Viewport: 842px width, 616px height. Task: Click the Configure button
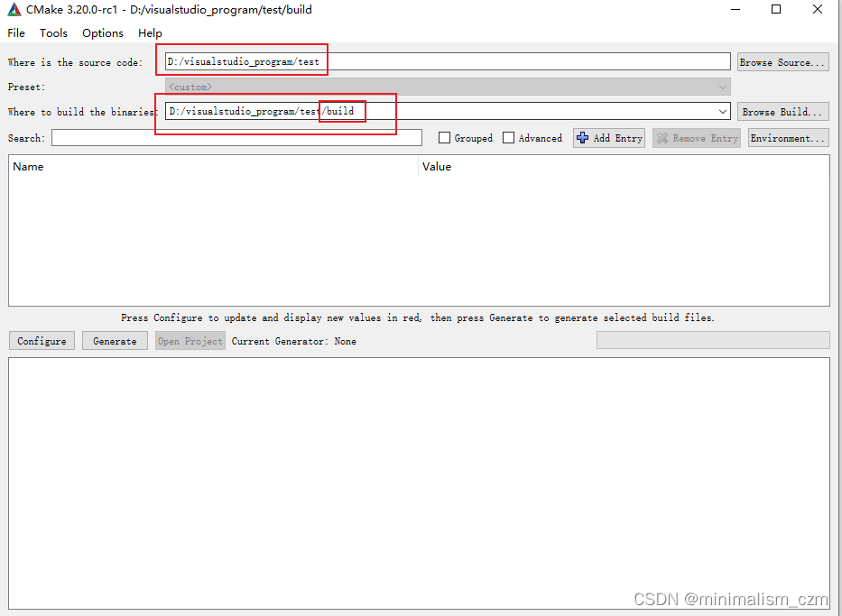click(x=42, y=341)
